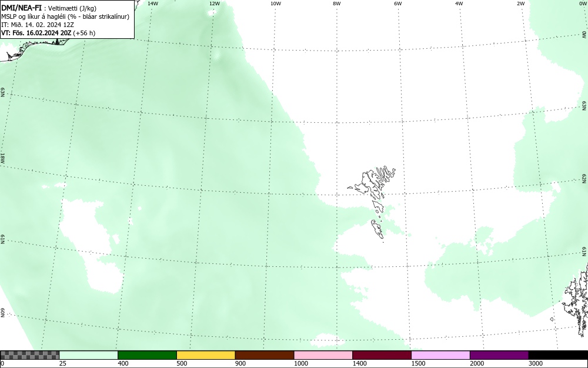Click the pink 1000–1400 legend swatch
The image size is (588, 368).
(323, 355)
